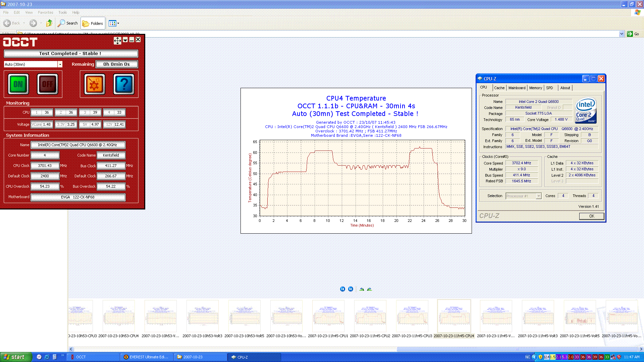Screen dimensions: 644x362
Task: Click the Remaining 0h 0min 0s field
Action: pos(117,64)
